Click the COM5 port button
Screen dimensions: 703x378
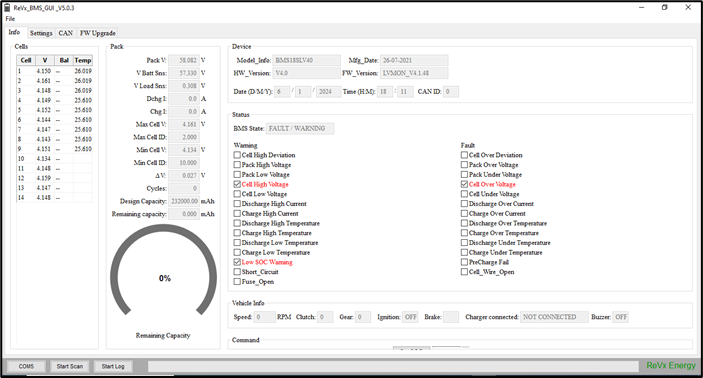click(x=26, y=366)
